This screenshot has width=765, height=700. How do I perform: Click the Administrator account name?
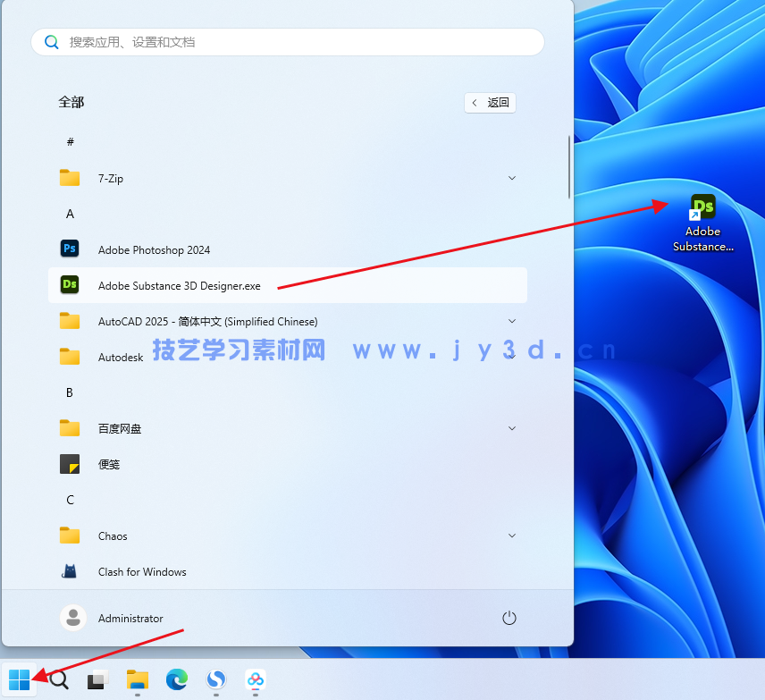pyautogui.click(x=130, y=618)
